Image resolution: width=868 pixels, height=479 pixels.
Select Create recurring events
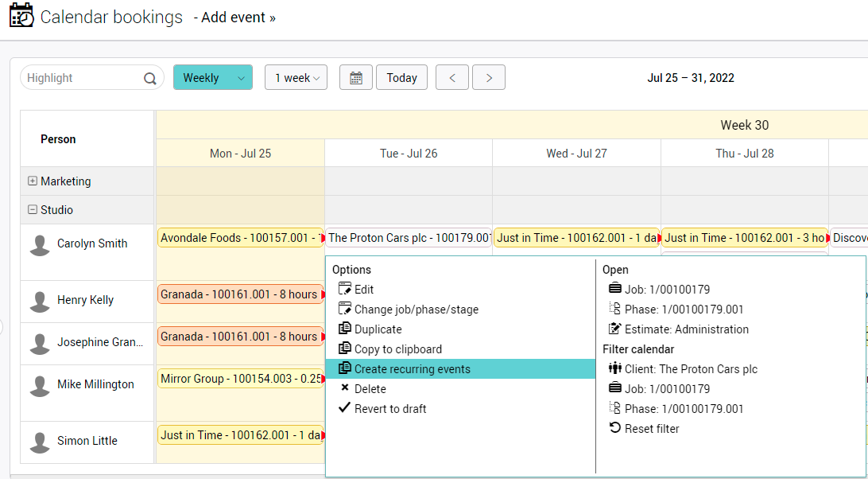point(412,369)
